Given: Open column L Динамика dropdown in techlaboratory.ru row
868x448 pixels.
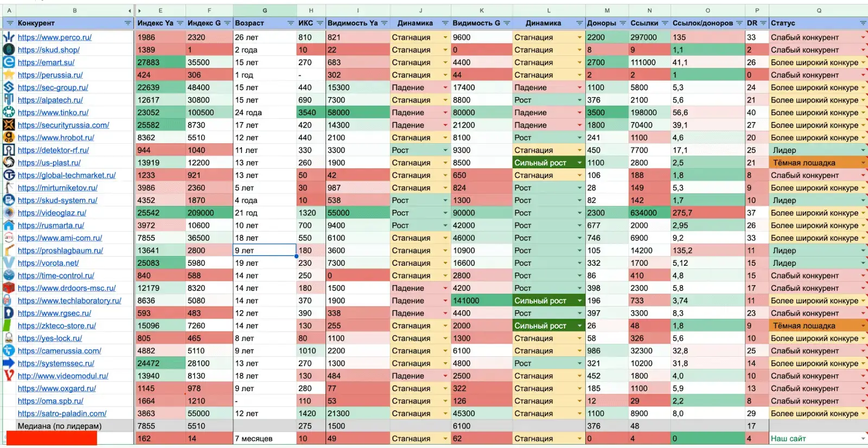Looking at the screenshot, I should (579, 300).
